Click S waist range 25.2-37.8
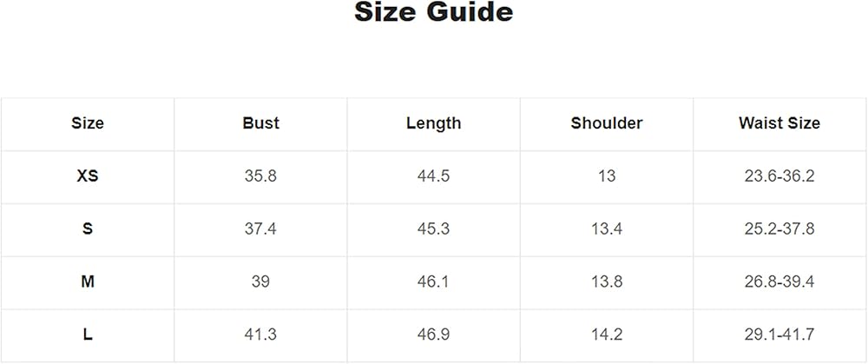The width and height of the screenshot is (868, 364). pos(779,229)
